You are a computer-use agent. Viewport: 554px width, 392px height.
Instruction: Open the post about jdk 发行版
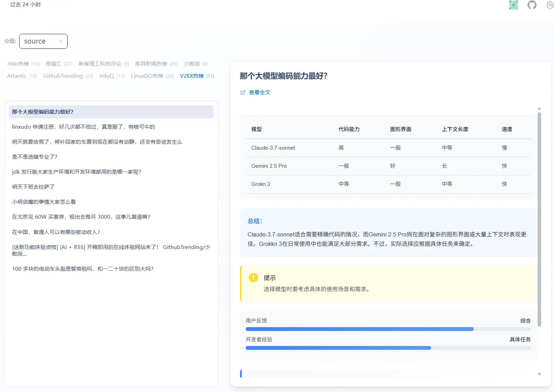[x=111, y=172]
